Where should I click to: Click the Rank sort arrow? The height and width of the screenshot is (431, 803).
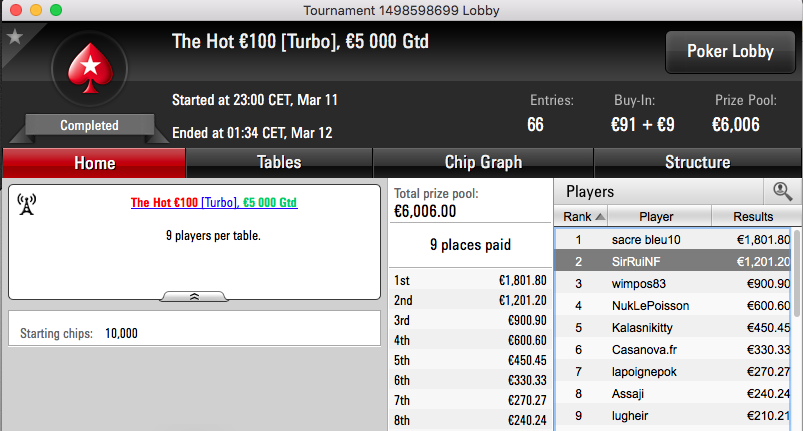[x=600, y=217]
